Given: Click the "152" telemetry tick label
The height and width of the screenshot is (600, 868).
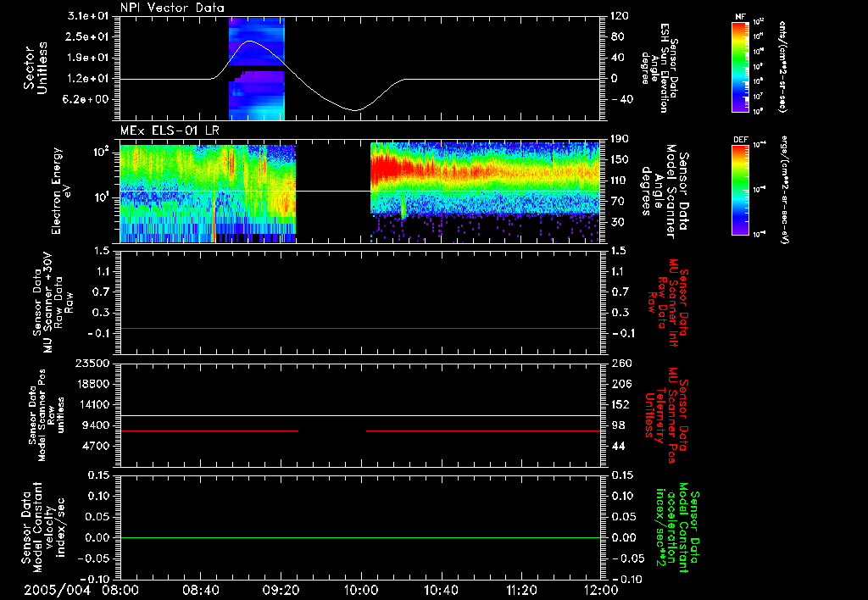Looking at the screenshot, I should click(620, 404).
